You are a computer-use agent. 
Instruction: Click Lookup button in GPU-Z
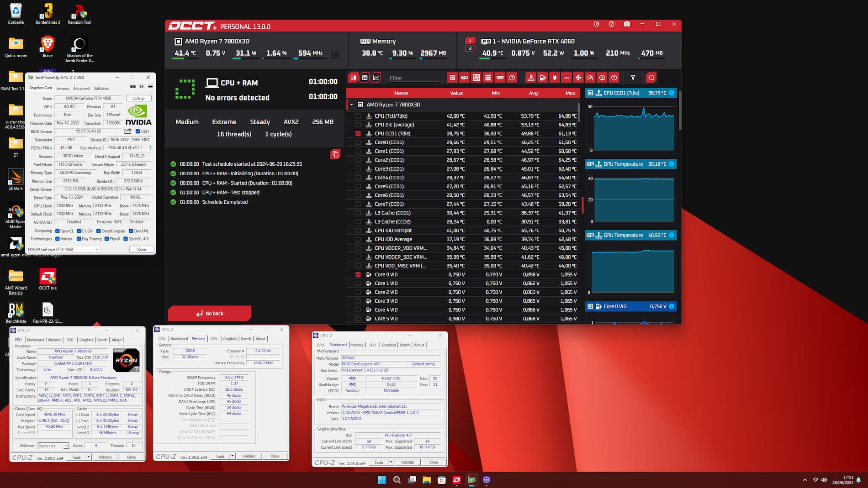138,98
